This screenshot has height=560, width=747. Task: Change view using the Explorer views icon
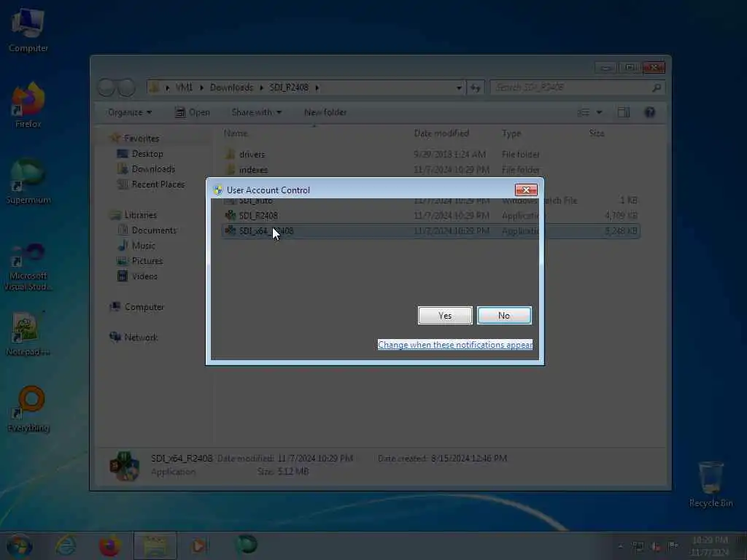point(584,112)
